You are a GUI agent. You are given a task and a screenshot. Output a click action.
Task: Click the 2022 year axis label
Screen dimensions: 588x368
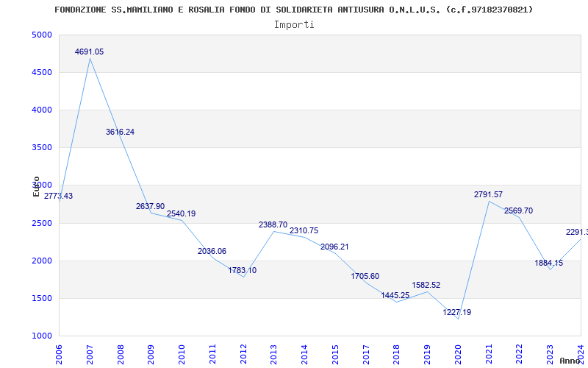click(520, 354)
